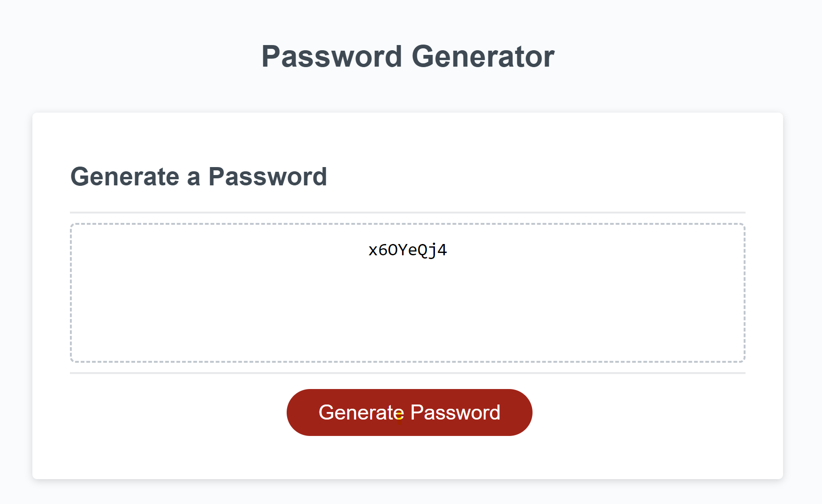Regenerate the password using the red button

(409, 412)
